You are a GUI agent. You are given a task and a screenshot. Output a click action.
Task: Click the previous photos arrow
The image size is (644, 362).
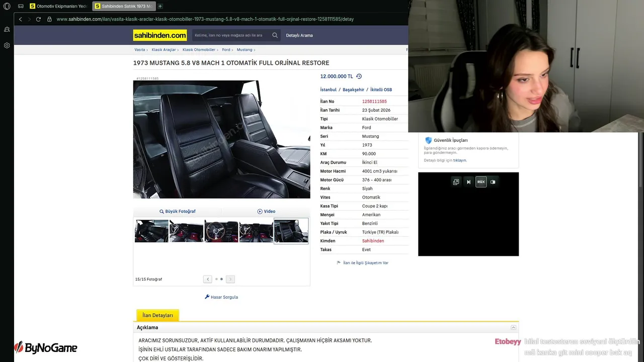point(208,279)
